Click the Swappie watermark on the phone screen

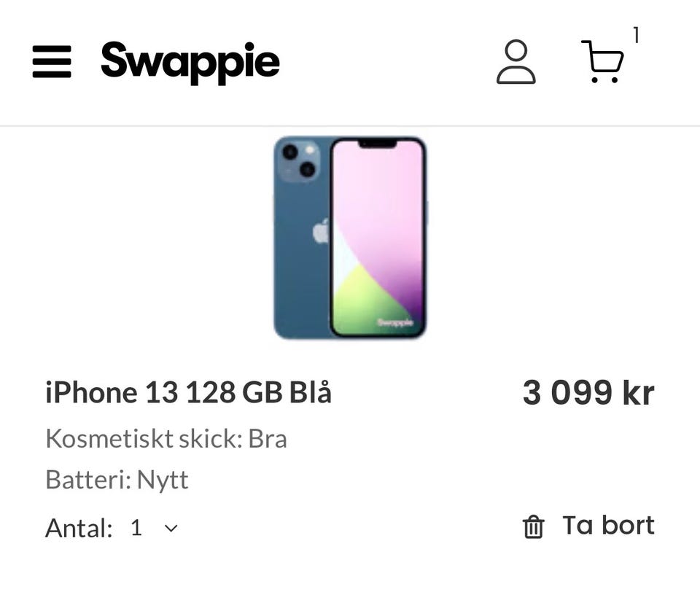[395, 322]
